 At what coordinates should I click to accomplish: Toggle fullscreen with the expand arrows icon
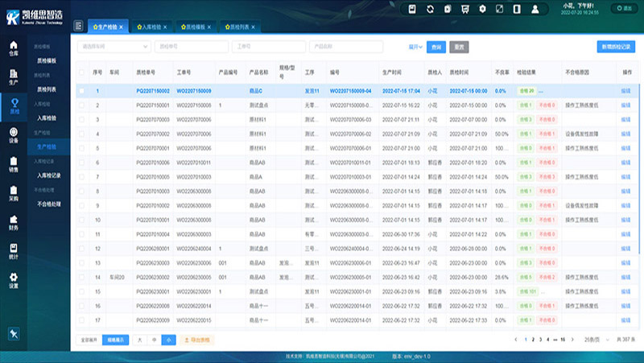coord(499,9)
